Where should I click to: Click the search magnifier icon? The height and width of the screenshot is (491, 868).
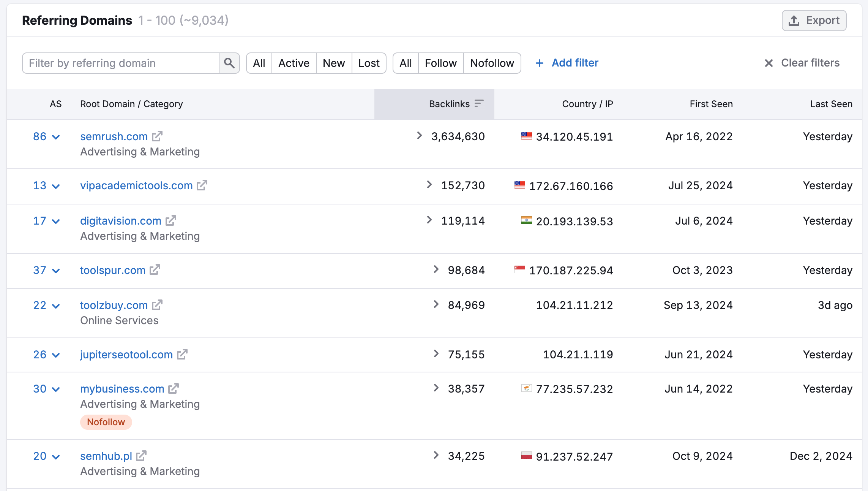point(229,63)
